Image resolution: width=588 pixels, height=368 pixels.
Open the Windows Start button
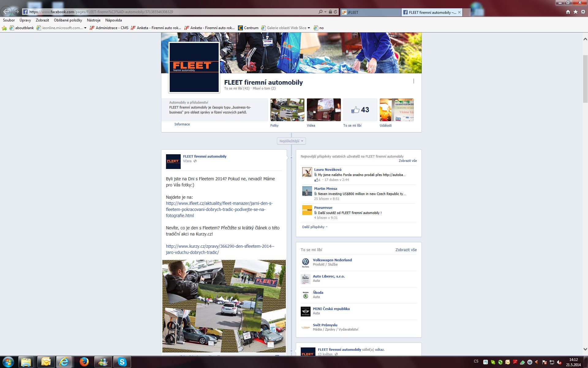[8, 362]
